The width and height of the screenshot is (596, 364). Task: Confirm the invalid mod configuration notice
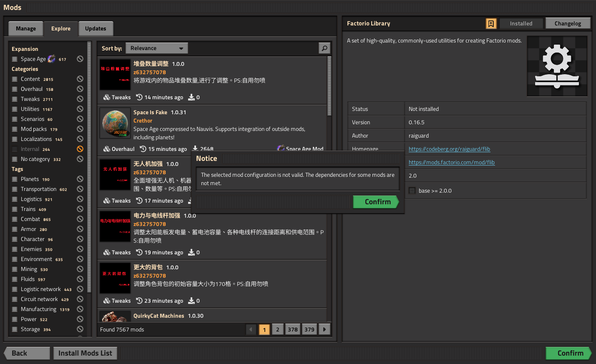[376, 201]
